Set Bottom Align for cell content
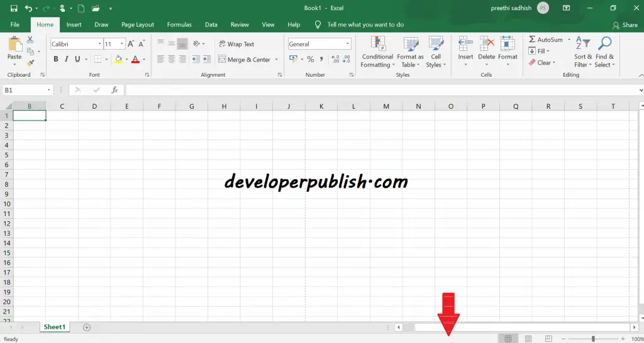 click(182, 43)
